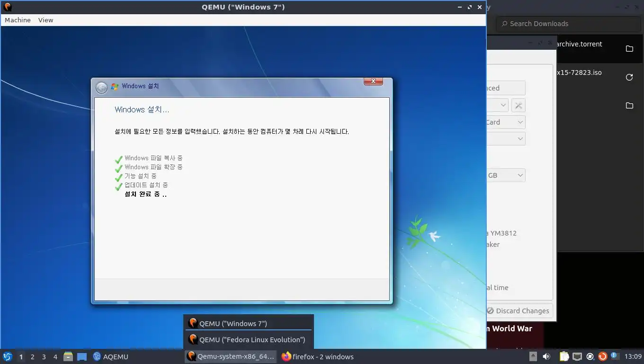Retry the x15-72823.iso download

629,77
